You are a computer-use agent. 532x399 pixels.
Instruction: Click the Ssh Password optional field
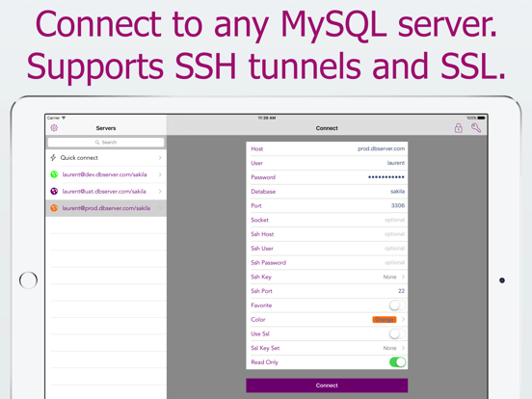[x=327, y=262]
